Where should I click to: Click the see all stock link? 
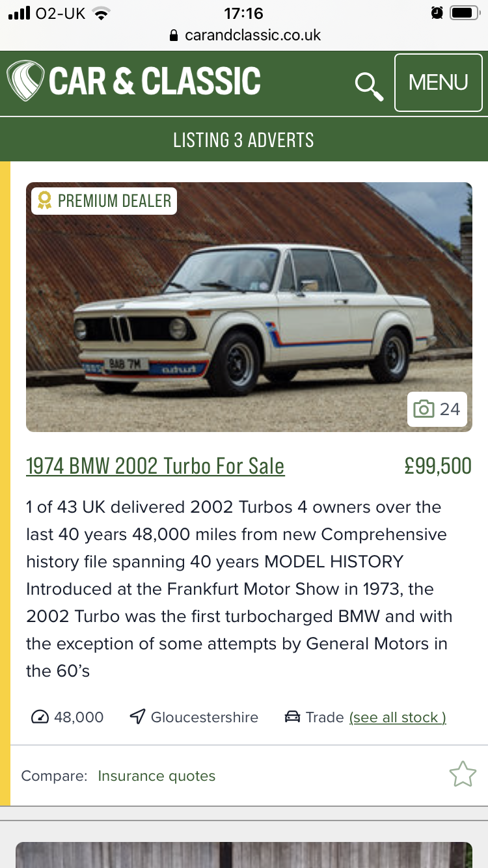coord(398,717)
